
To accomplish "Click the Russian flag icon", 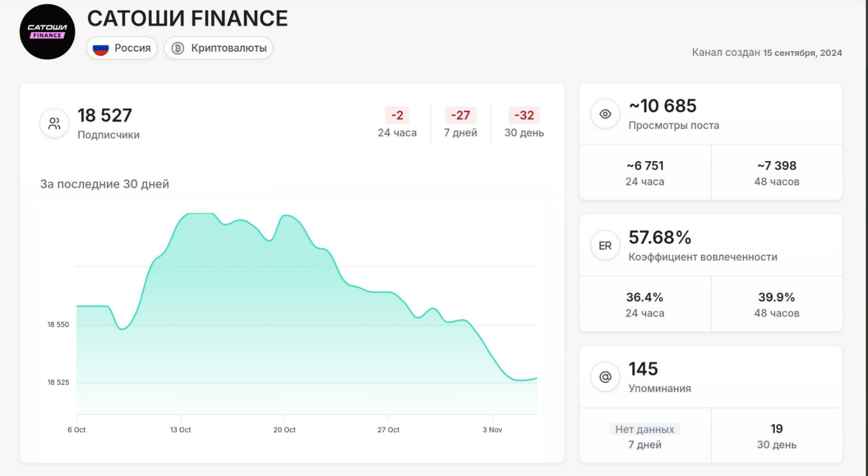I will pyautogui.click(x=101, y=48).
